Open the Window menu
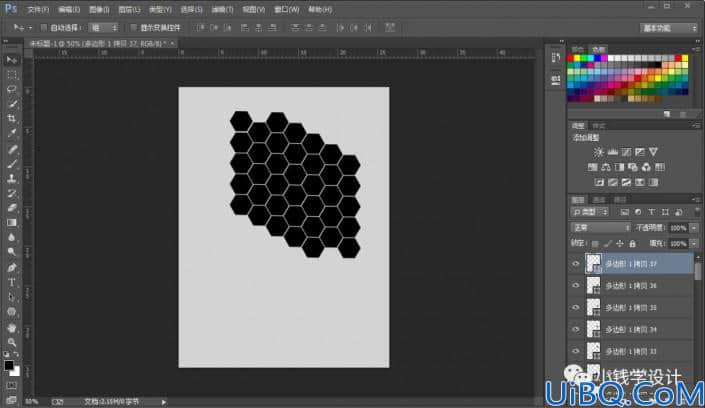Screen dimensions: 705x408 tap(286, 9)
